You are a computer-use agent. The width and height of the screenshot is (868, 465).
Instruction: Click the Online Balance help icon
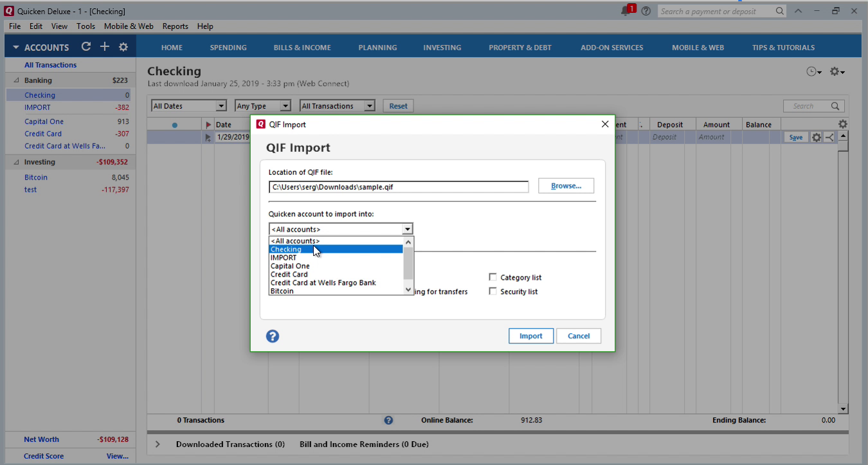click(388, 420)
